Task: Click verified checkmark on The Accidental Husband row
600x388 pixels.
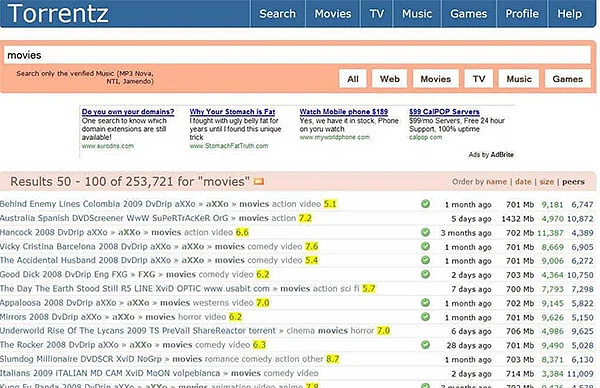Action: point(425,260)
